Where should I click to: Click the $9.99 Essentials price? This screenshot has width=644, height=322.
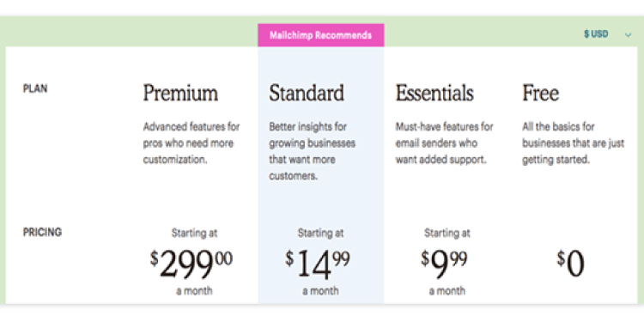444,264
